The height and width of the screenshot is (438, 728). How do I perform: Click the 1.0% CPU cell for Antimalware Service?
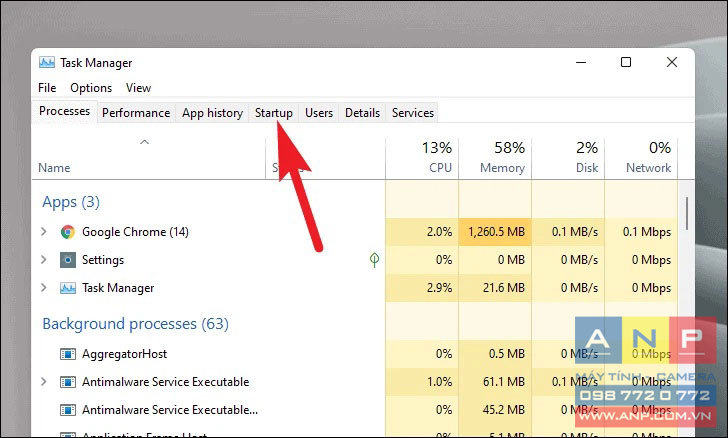[x=422, y=382]
